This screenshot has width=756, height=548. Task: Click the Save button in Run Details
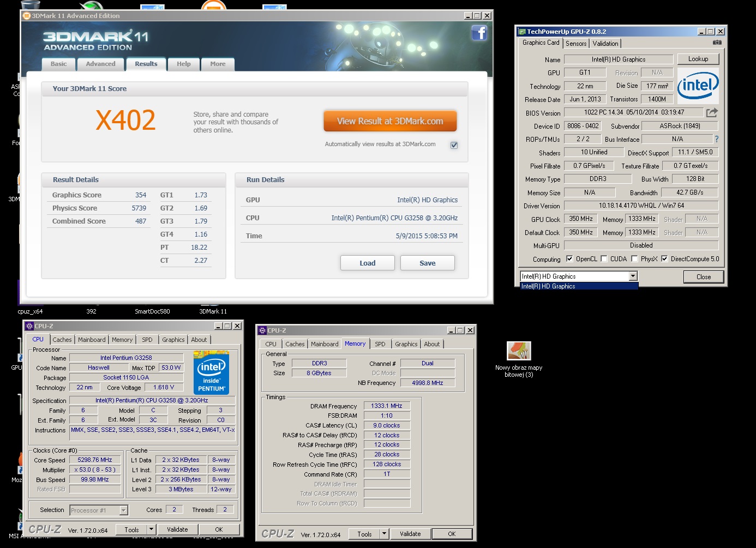point(428,263)
